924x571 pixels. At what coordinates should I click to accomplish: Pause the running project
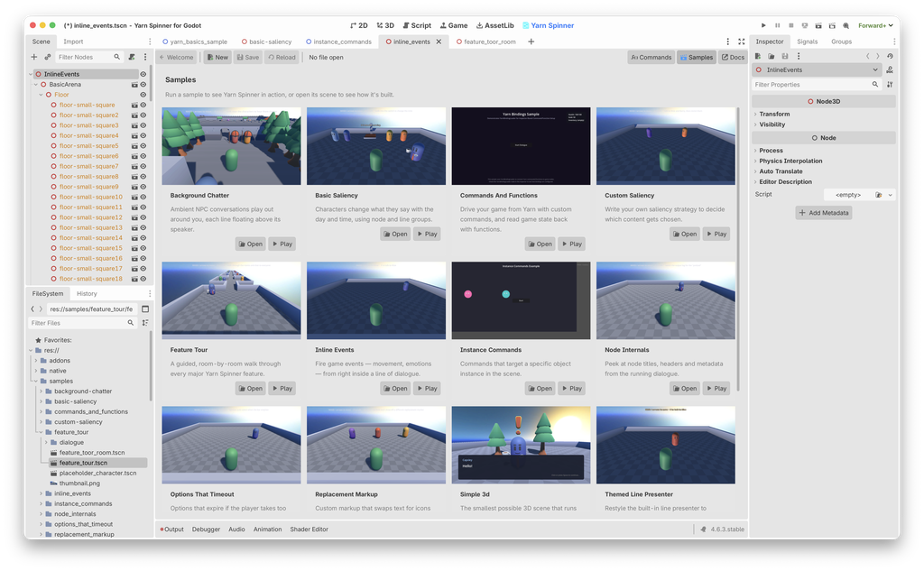(777, 25)
